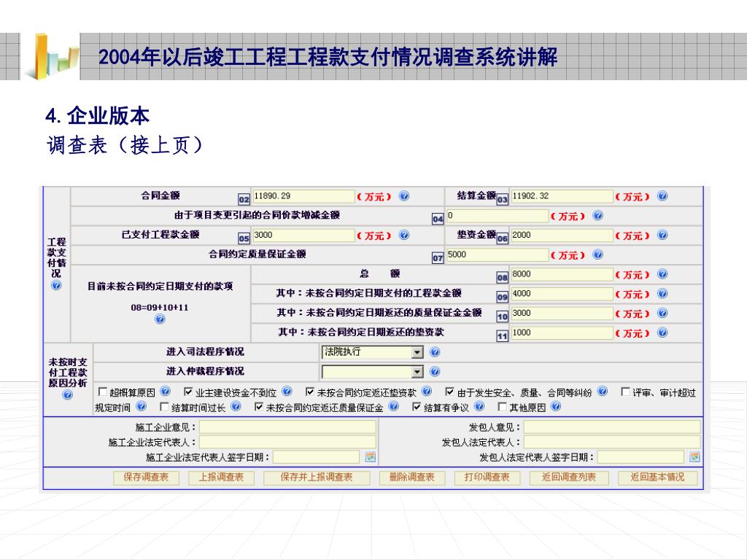Click help icon in 总额 row
Screen dimensions: 747x560
[x=662, y=274]
